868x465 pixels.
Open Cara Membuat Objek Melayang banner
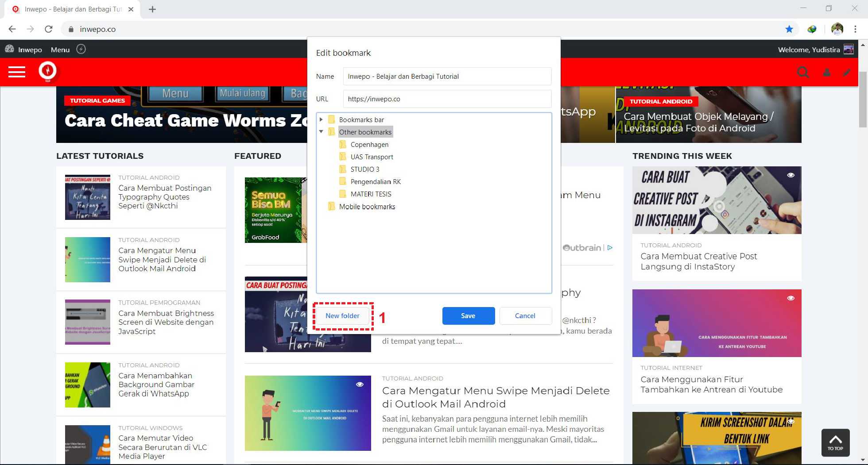[699, 122]
